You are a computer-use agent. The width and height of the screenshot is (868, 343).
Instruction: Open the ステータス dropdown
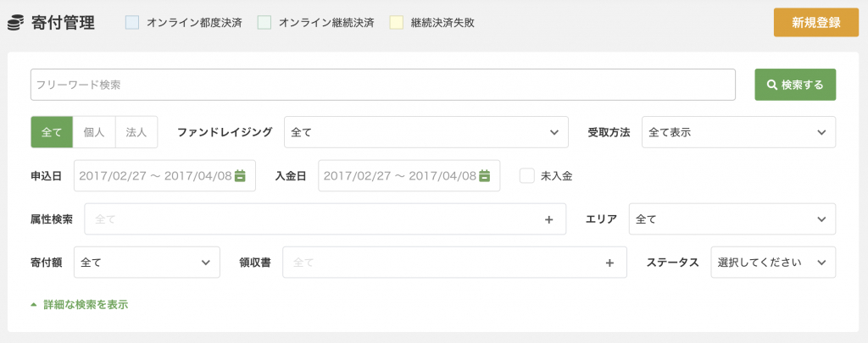click(x=773, y=263)
